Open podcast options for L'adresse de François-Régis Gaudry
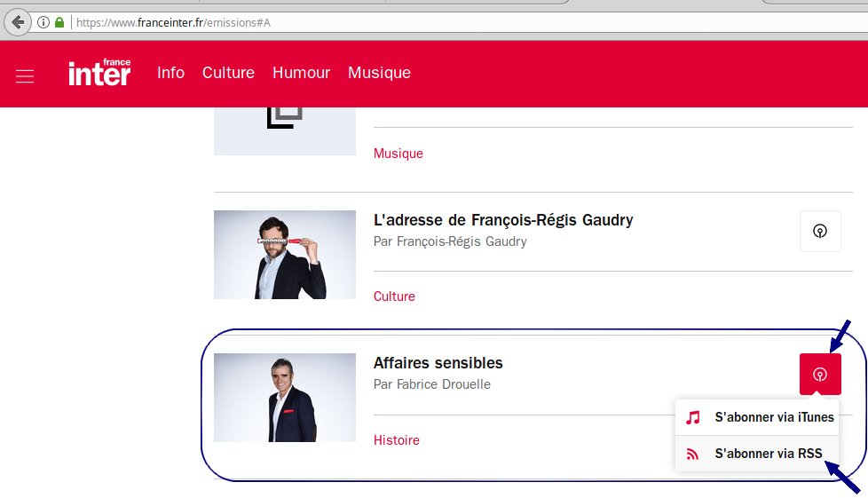Image resolution: width=868 pixels, height=498 pixels. point(820,231)
